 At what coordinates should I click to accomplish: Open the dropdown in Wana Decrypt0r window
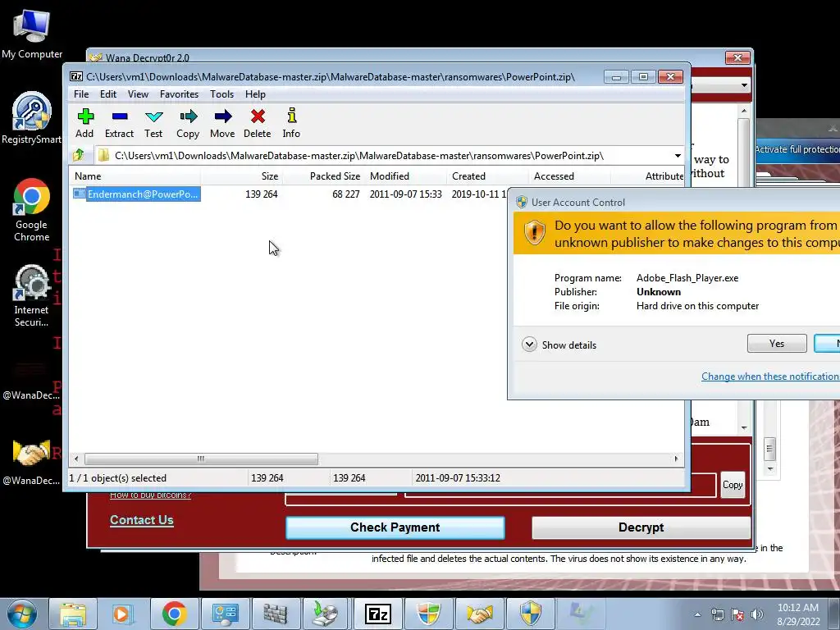pos(744,85)
